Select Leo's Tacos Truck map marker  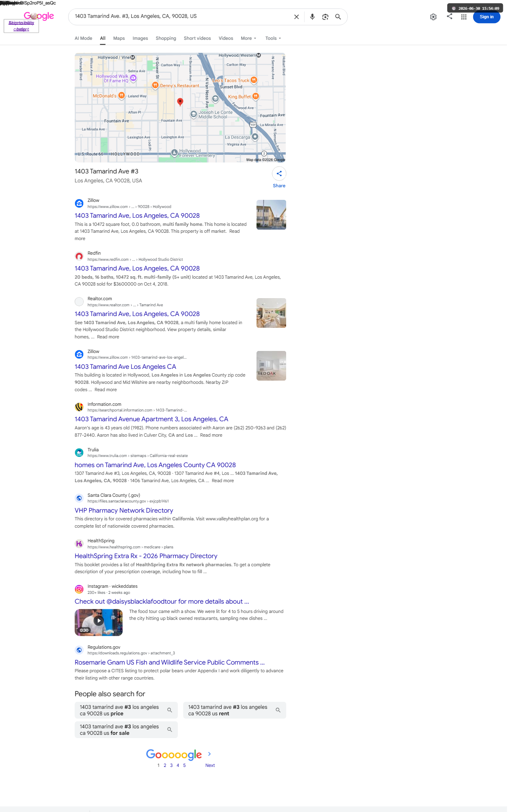pos(254,80)
